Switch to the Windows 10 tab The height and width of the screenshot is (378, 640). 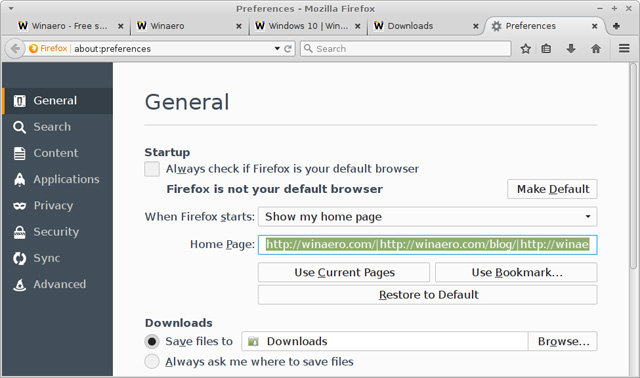[308, 26]
